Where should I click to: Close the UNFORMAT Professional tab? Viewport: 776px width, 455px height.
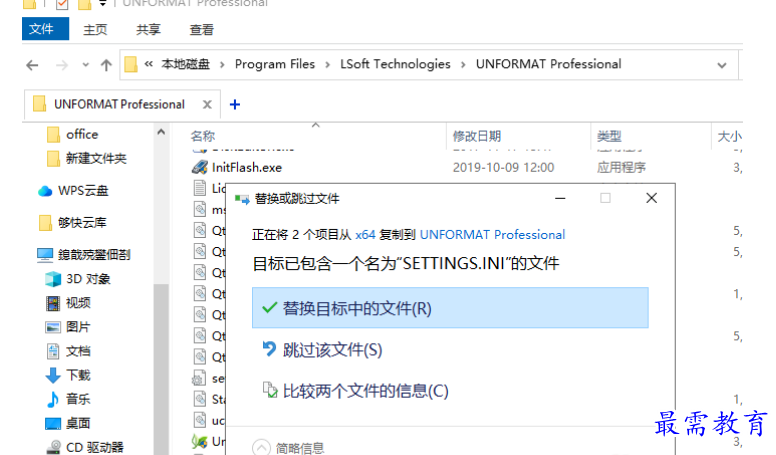click(207, 104)
